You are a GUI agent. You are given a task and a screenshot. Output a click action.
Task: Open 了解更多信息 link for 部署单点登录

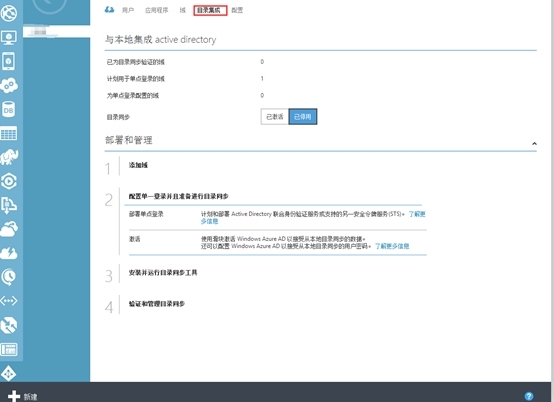pos(417,214)
